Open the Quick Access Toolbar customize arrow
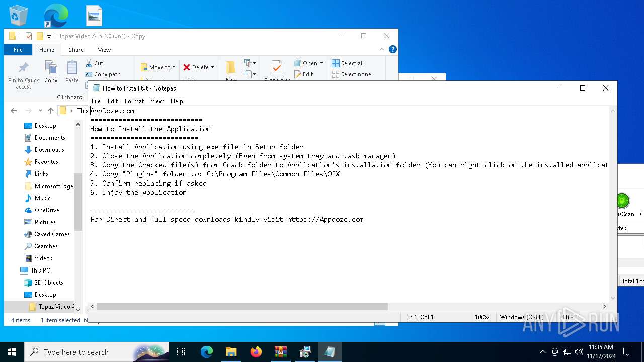The width and height of the screenshot is (644, 362). click(49, 36)
